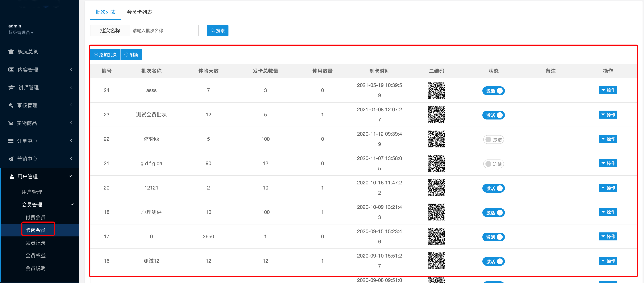
Task: Switch to 批次列表 tab
Action: click(106, 12)
